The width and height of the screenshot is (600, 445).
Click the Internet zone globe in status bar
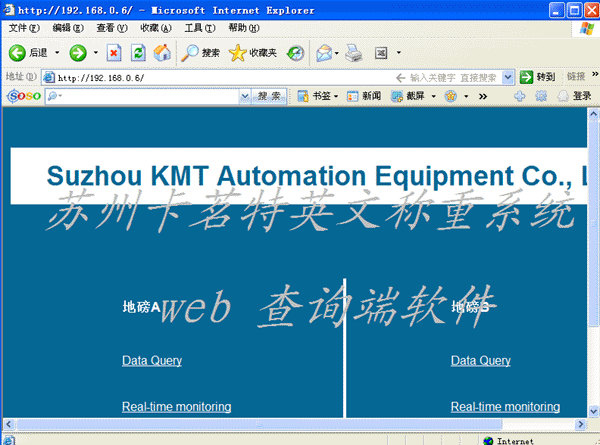(488, 441)
